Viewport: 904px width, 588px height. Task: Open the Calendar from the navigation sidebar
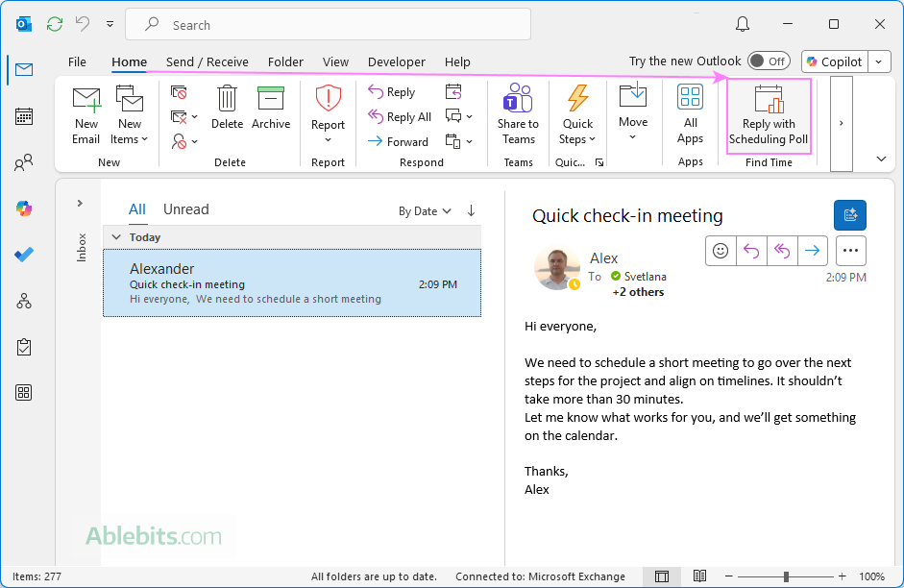point(23,116)
